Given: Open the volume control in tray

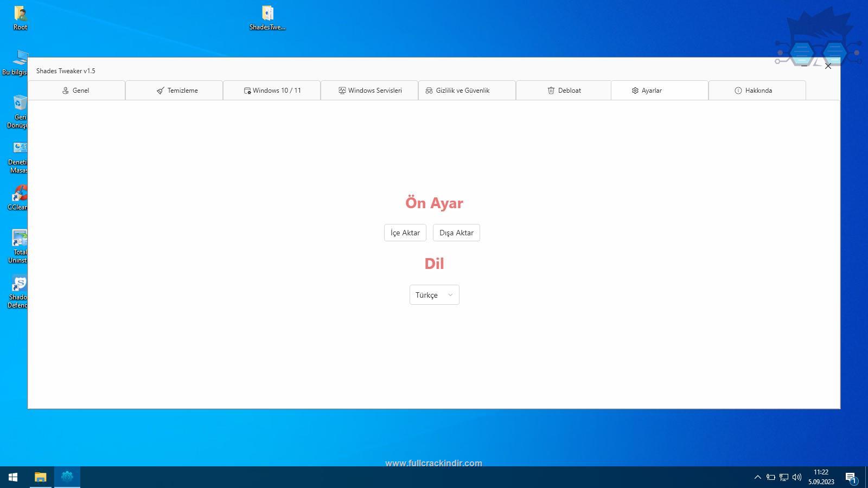Looking at the screenshot, I should (x=797, y=477).
